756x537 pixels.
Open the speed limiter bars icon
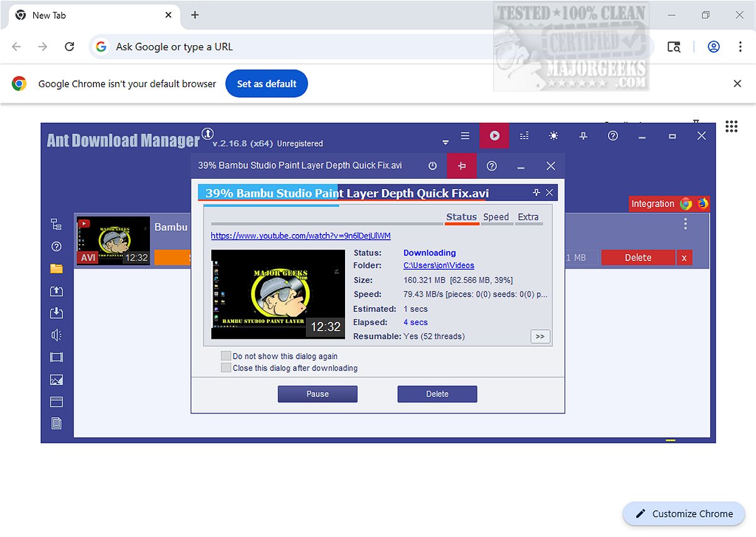524,136
